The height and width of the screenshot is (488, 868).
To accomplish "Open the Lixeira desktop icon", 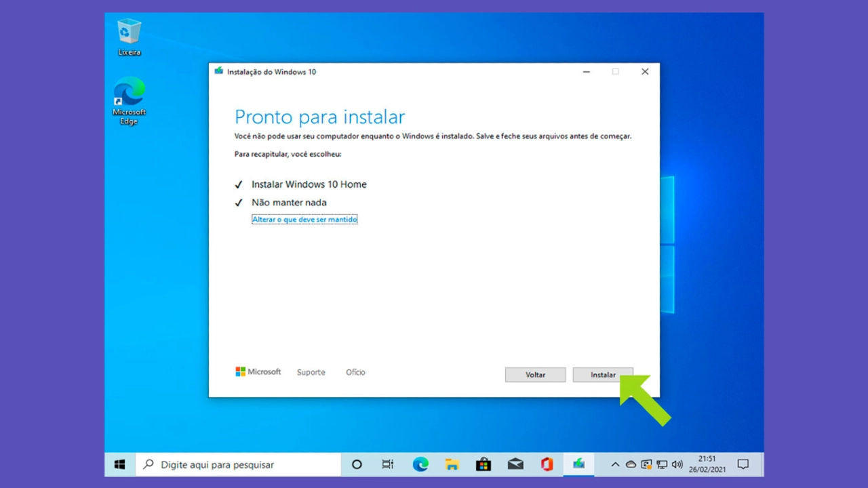I will pos(129,37).
